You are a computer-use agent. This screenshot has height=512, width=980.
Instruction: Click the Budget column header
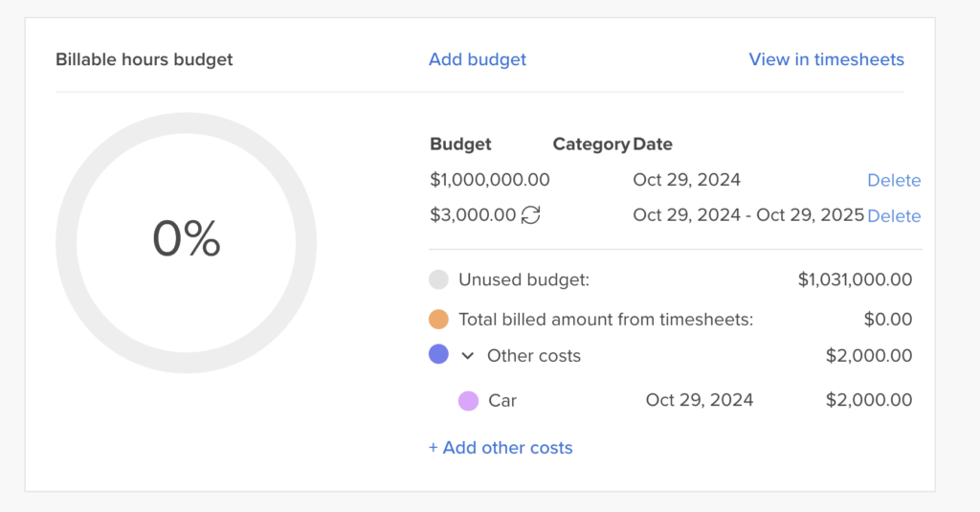(x=460, y=145)
